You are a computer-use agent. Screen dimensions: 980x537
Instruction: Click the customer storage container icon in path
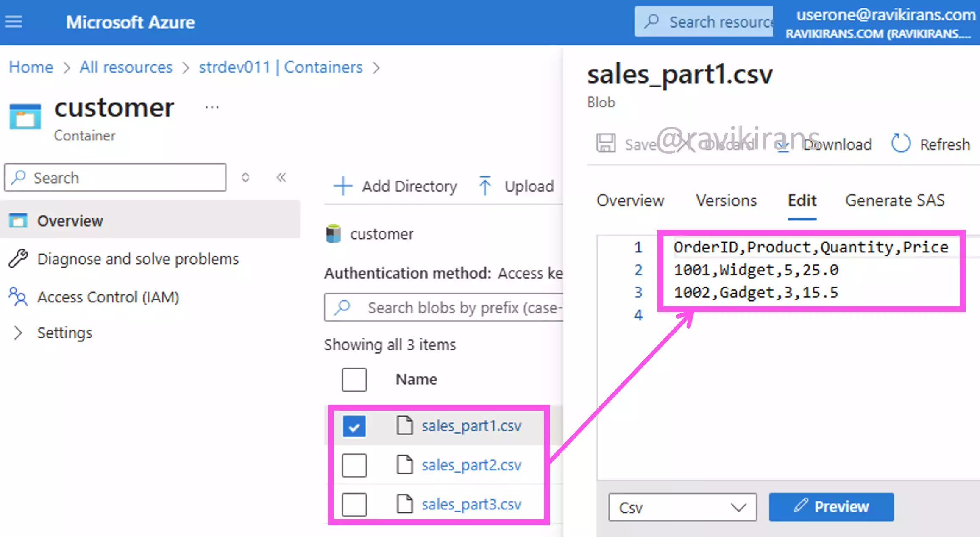coord(334,234)
